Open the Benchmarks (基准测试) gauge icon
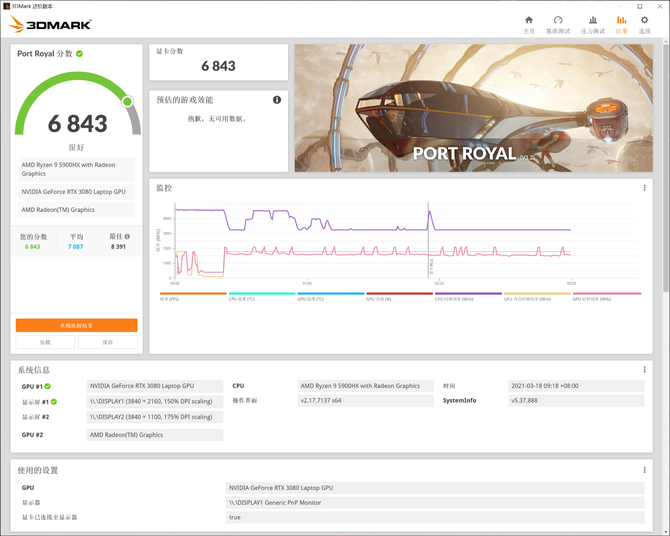670x536 pixels. click(x=558, y=20)
